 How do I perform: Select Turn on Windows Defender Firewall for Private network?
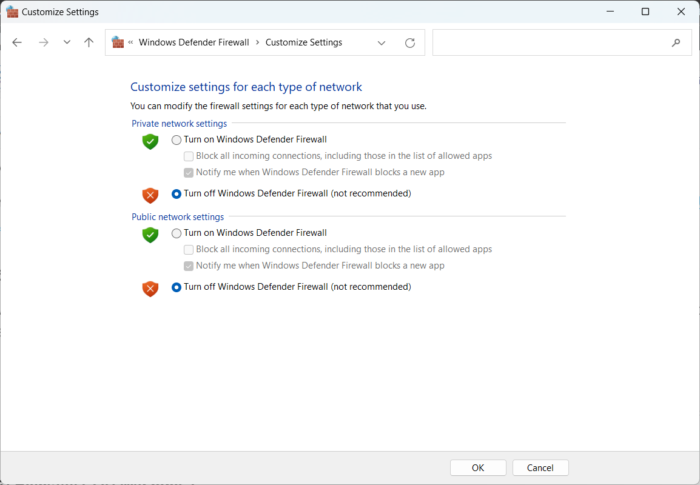click(177, 140)
